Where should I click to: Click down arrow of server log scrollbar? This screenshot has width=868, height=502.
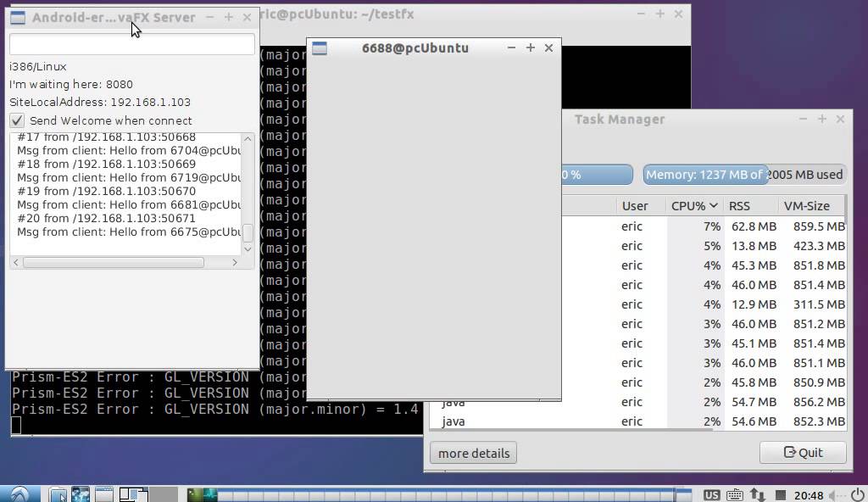tap(248, 249)
